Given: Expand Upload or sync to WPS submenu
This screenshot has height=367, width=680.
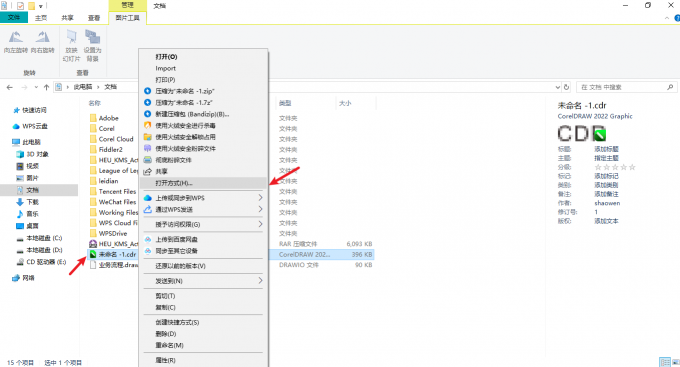Looking at the screenshot, I should point(203,198).
